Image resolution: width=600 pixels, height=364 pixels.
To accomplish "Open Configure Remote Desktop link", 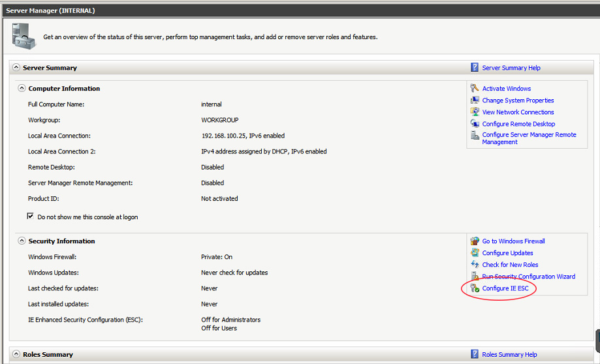I will [518, 124].
